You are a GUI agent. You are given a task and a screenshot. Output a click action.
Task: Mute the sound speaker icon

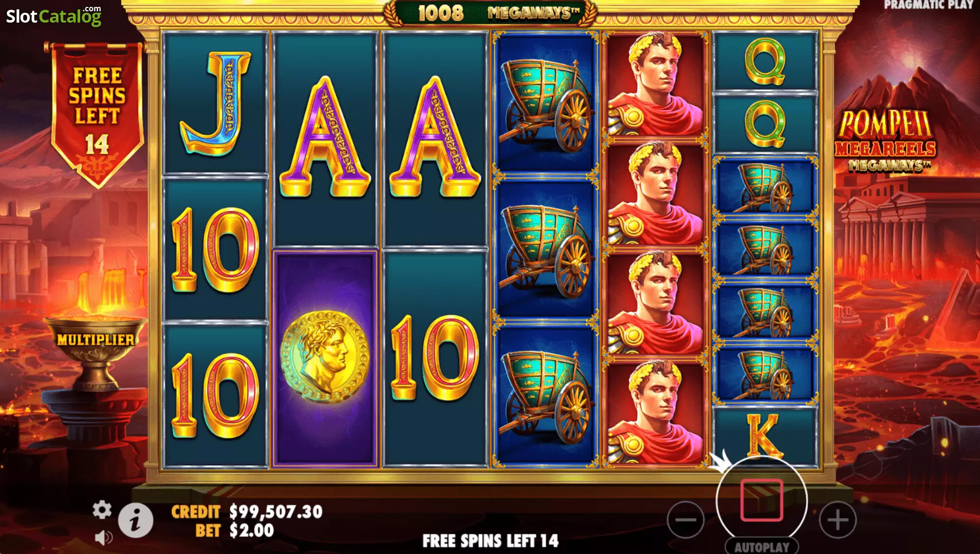103,538
